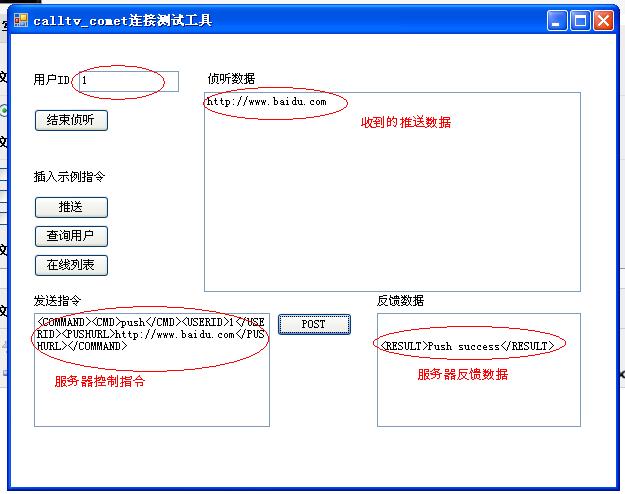Click the 推送 example command button

71,207
